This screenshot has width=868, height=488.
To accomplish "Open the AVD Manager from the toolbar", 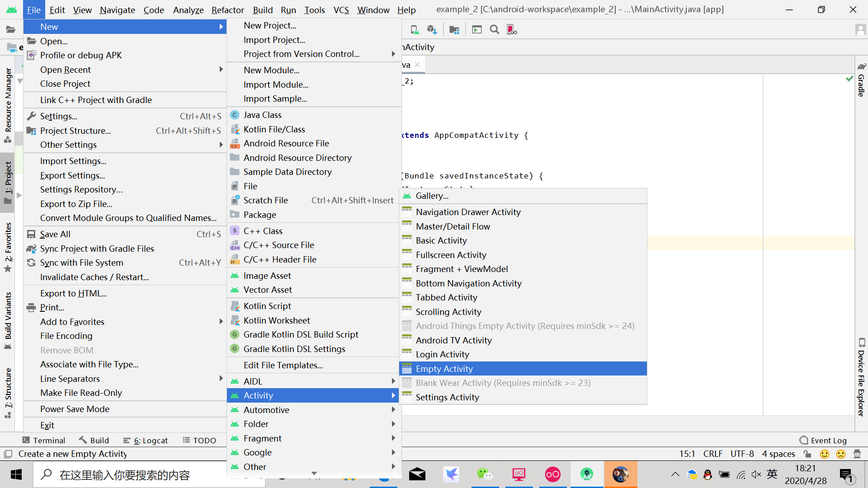I will click(x=415, y=29).
